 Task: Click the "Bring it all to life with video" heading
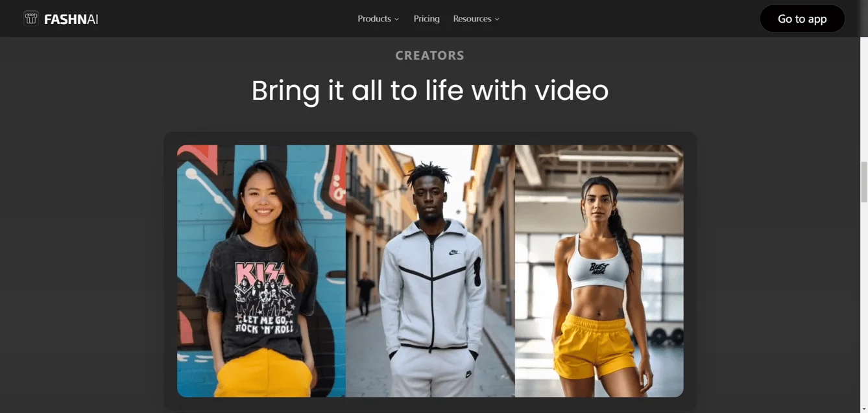pyautogui.click(x=430, y=90)
